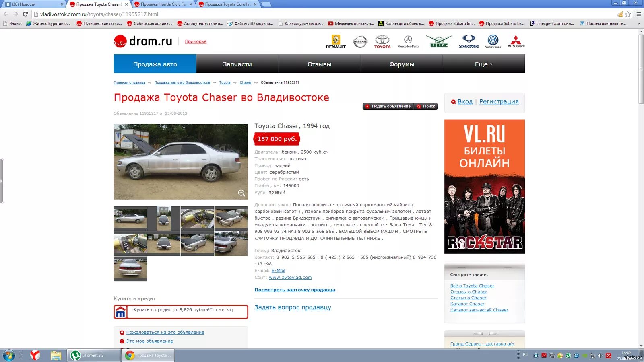The width and height of the screenshot is (644, 362).
Task: Open the Отзывы section
Action: 320,64
